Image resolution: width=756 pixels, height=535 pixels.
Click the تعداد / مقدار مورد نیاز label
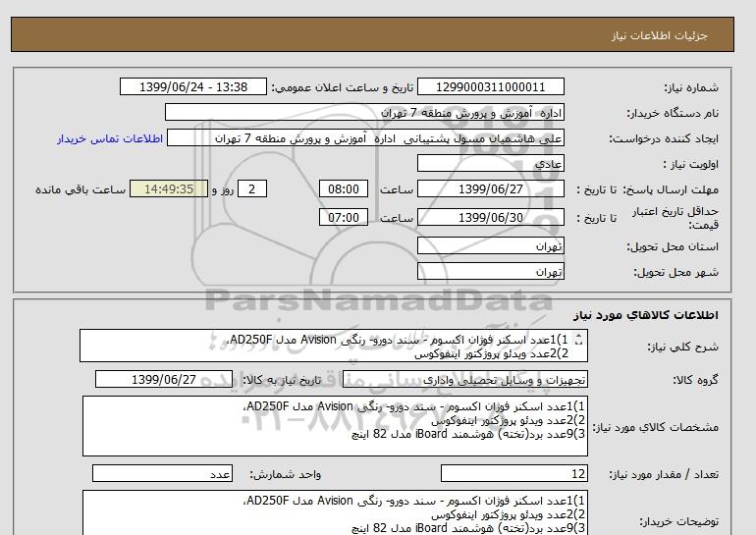click(664, 474)
